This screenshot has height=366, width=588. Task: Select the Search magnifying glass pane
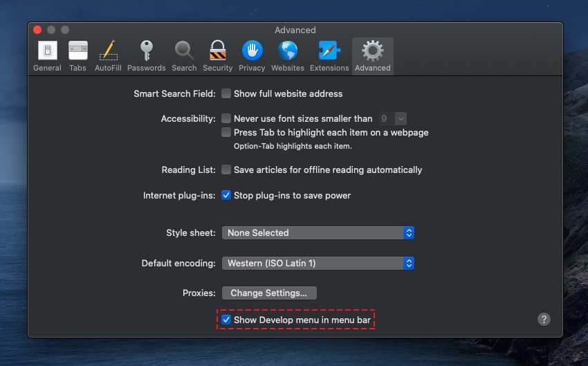(184, 56)
